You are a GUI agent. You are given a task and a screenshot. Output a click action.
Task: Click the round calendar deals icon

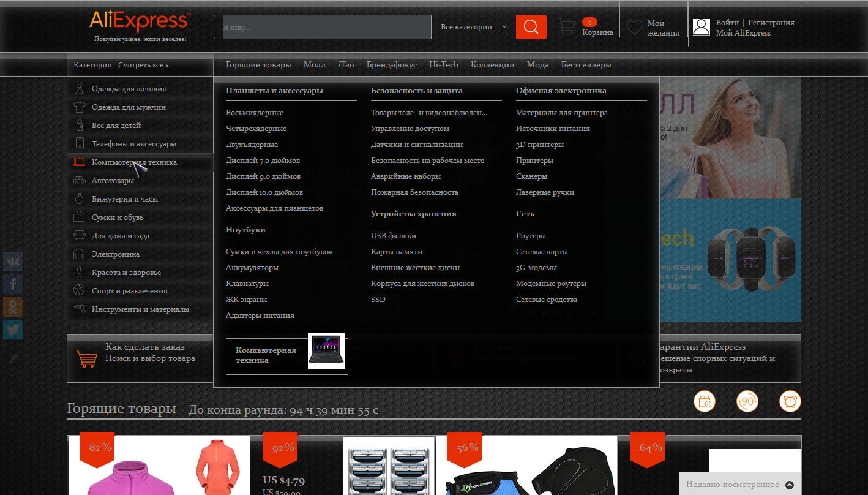click(705, 402)
